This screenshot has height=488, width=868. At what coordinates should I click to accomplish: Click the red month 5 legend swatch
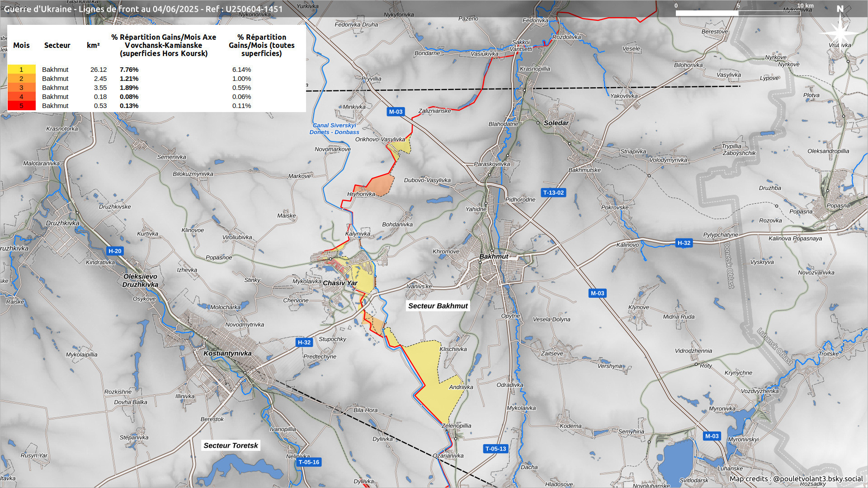pos(21,105)
